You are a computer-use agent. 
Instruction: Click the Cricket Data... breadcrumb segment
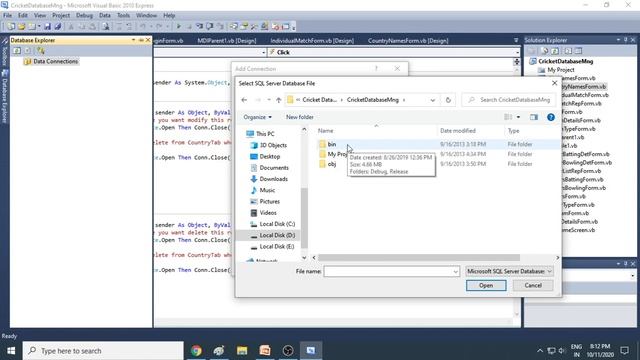(320, 100)
